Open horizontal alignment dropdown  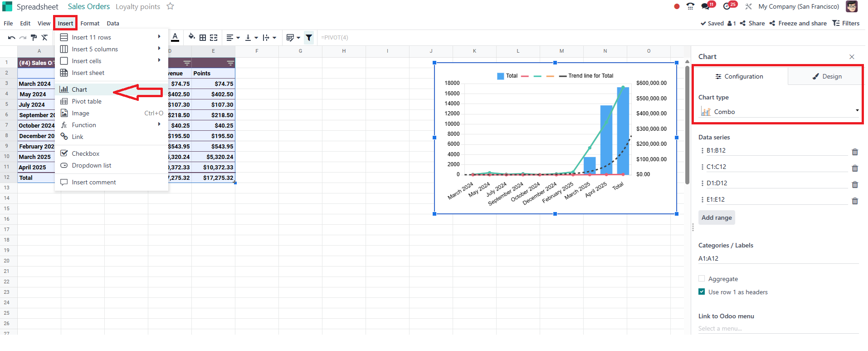tap(233, 38)
